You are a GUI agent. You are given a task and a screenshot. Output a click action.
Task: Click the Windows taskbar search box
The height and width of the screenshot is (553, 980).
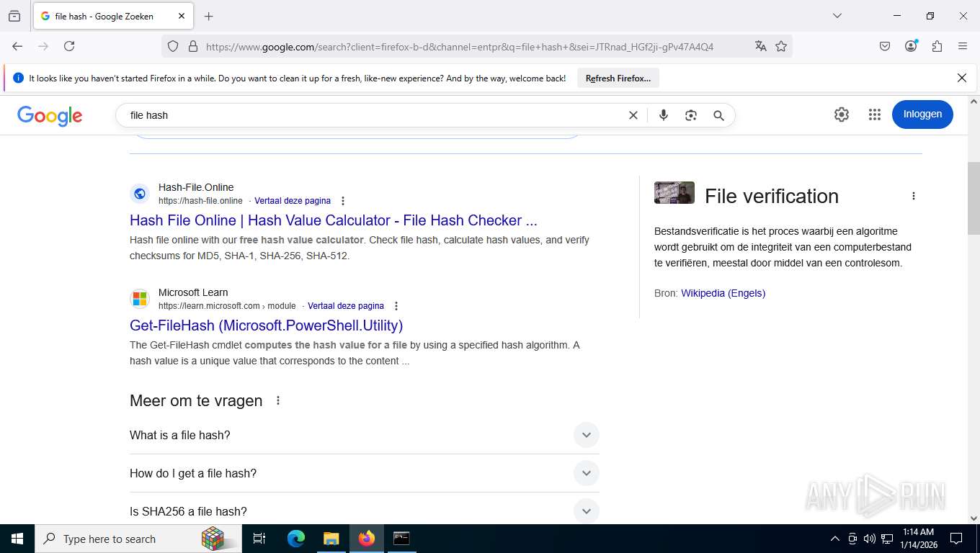point(139,539)
